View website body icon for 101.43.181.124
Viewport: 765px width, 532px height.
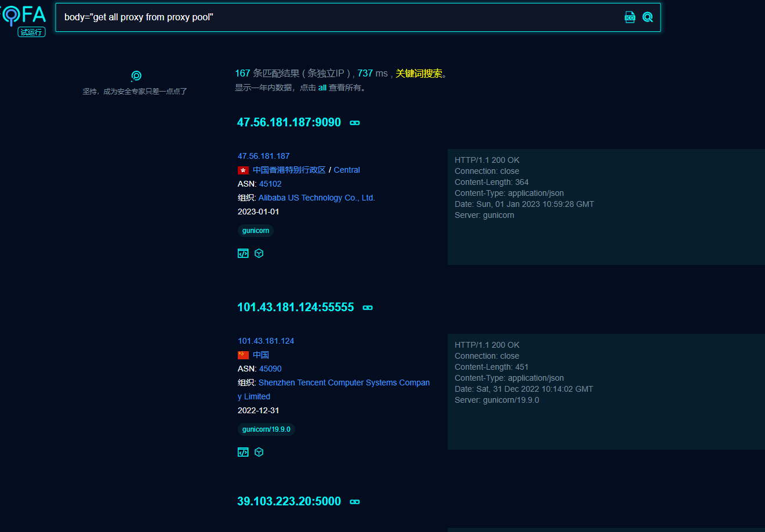(x=243, y=452)
